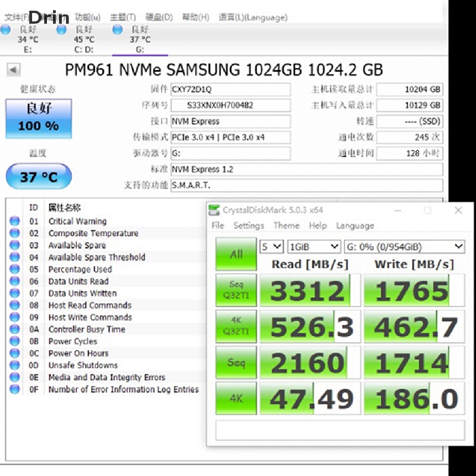The image size is (476, 476).
Task: Open the File menu in CrystalDiskMark
Action: point(218,225)
